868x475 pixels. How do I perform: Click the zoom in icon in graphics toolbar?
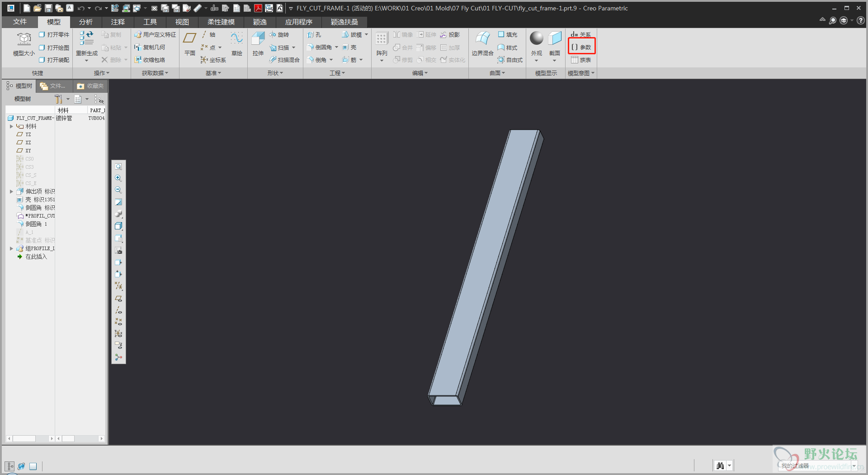pos(118,178)
